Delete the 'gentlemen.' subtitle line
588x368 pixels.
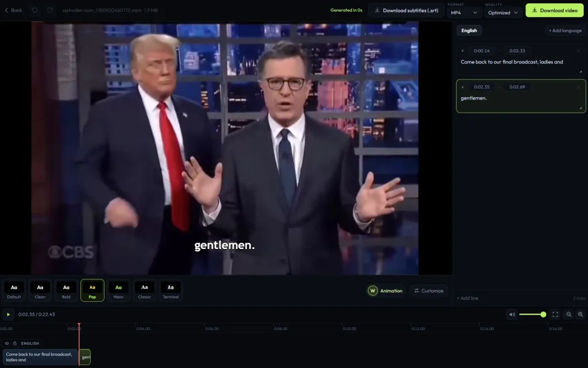point(578,87)
